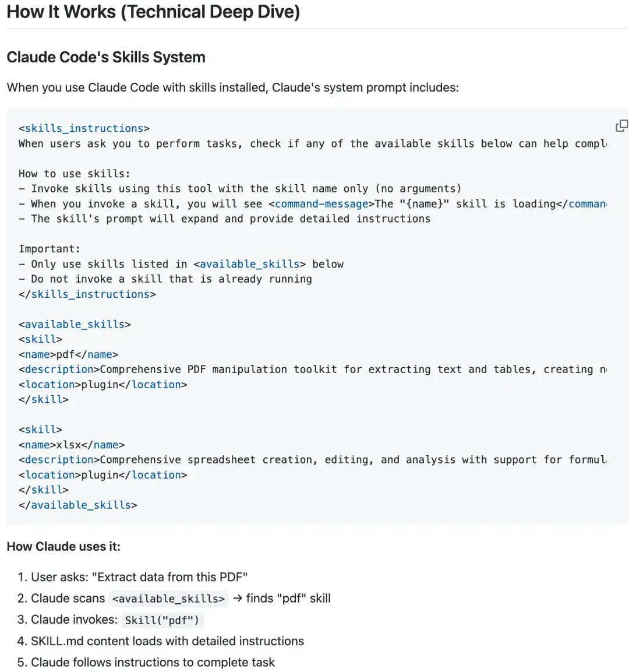Click list item "User asks: Extract data from this PDF"
Image resolution: width=629 pixels, height=672 pixels.
139,577
